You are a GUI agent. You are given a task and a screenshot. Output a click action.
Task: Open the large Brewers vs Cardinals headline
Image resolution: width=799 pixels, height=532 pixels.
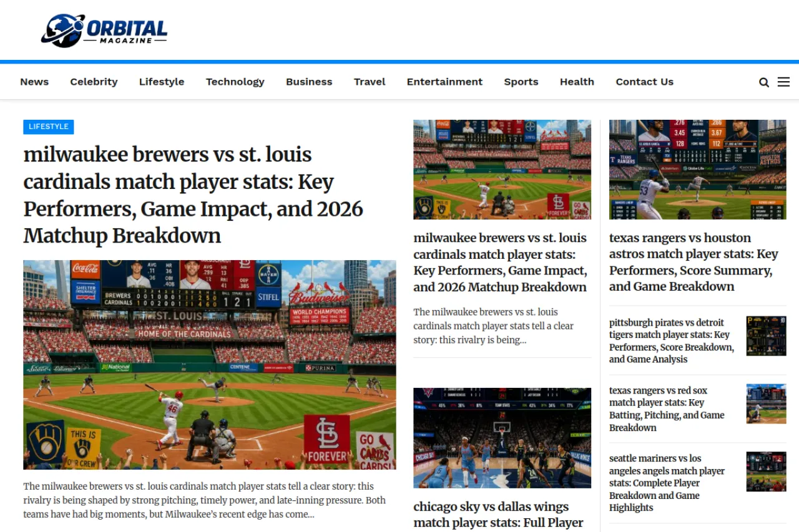point(194,195)
